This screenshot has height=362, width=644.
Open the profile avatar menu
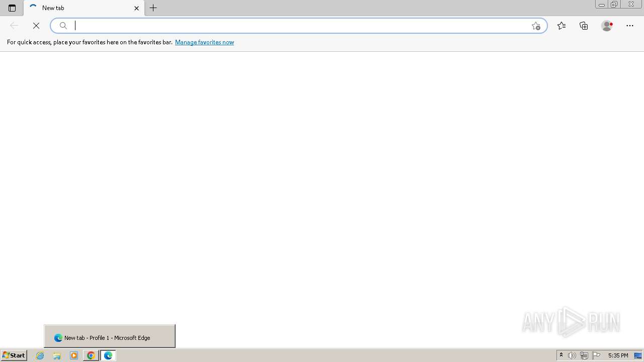607,26
